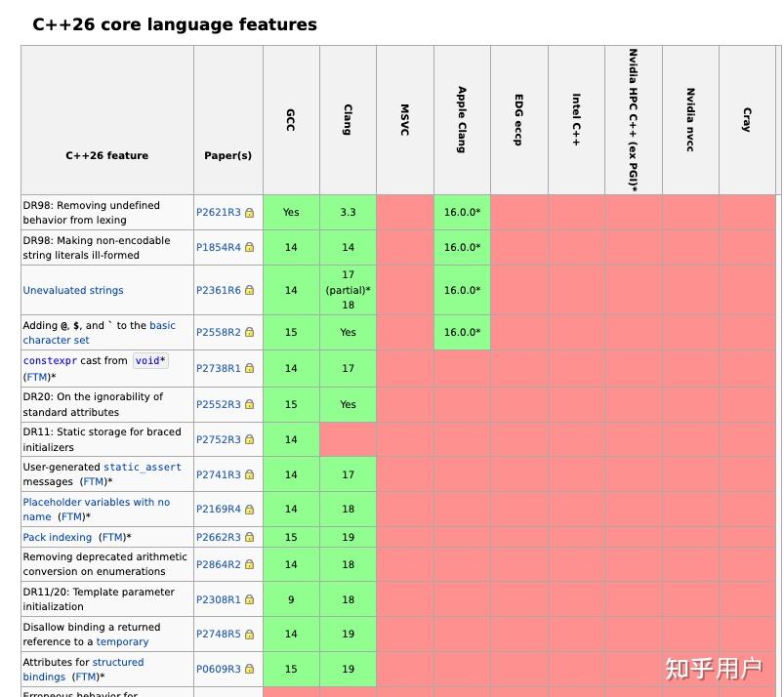Click the C++26 core language features heading
The image size is (784, 697).
click(x=175, y=24)
